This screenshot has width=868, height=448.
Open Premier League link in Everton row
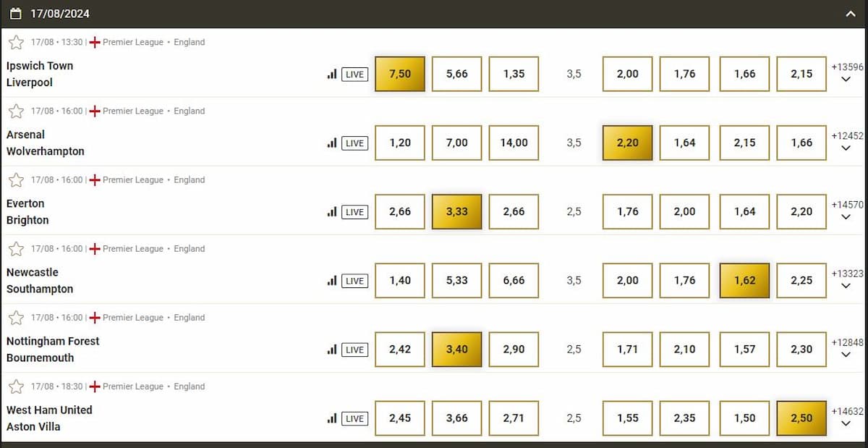133,180
